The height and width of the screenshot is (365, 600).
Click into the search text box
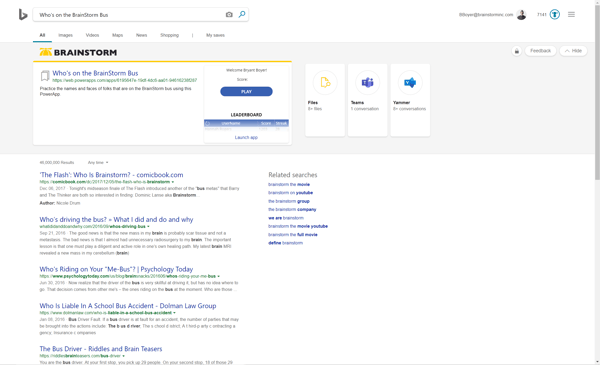click(130, 15)
